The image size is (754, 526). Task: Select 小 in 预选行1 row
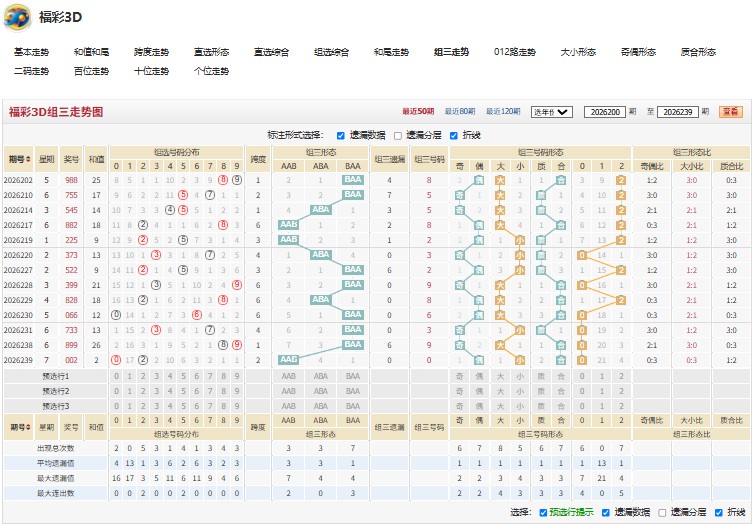click(520, 376)
